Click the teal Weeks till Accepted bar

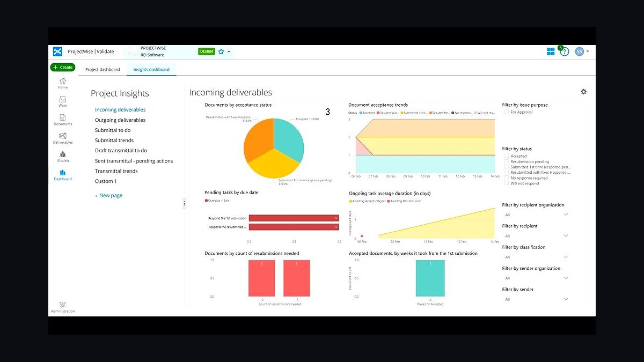[430, 278]
